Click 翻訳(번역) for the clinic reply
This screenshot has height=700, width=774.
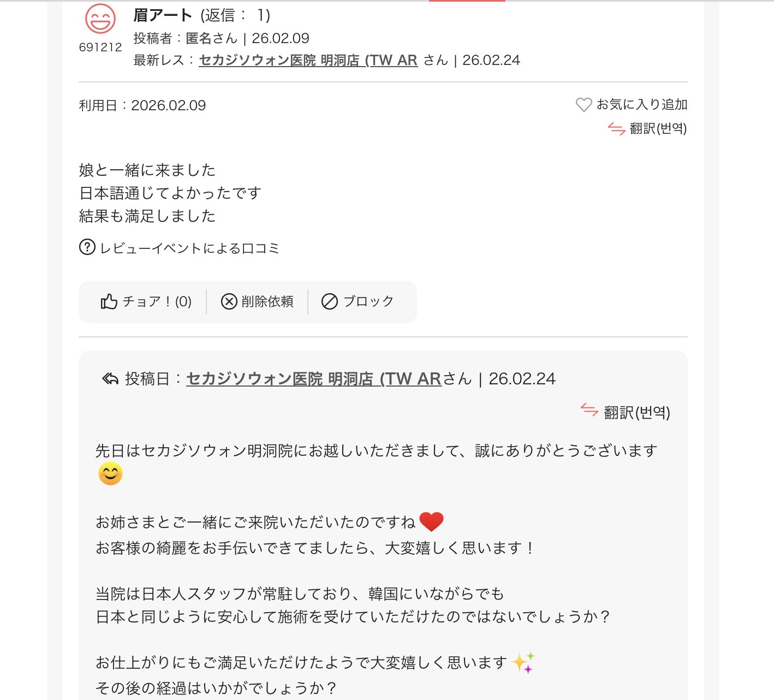click(636, 412)
